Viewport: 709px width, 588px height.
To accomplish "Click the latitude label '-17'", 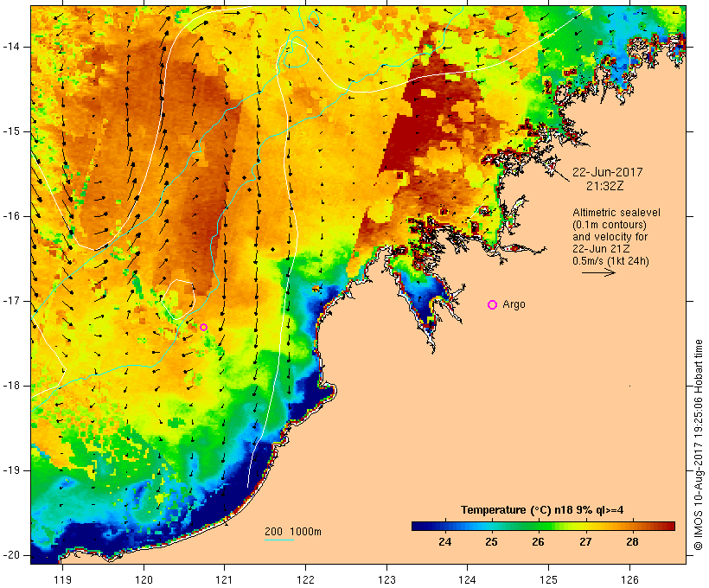I will click(x=11, y=301).
